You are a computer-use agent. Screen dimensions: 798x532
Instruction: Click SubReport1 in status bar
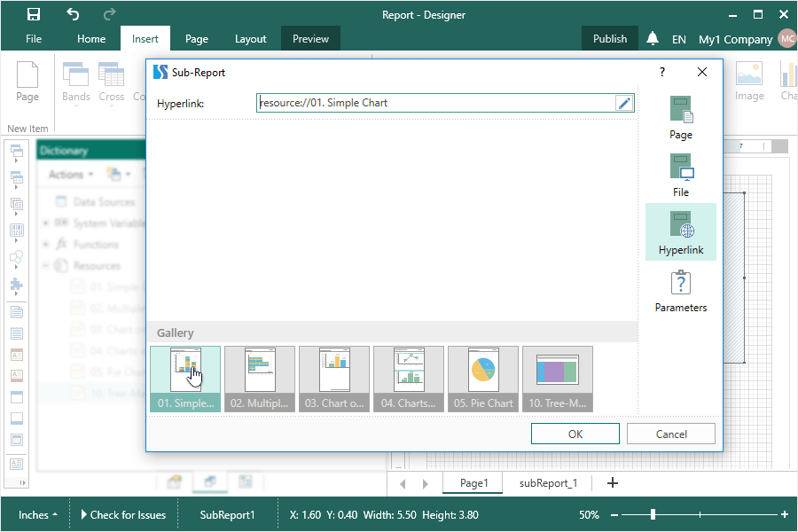click(227, 514)
